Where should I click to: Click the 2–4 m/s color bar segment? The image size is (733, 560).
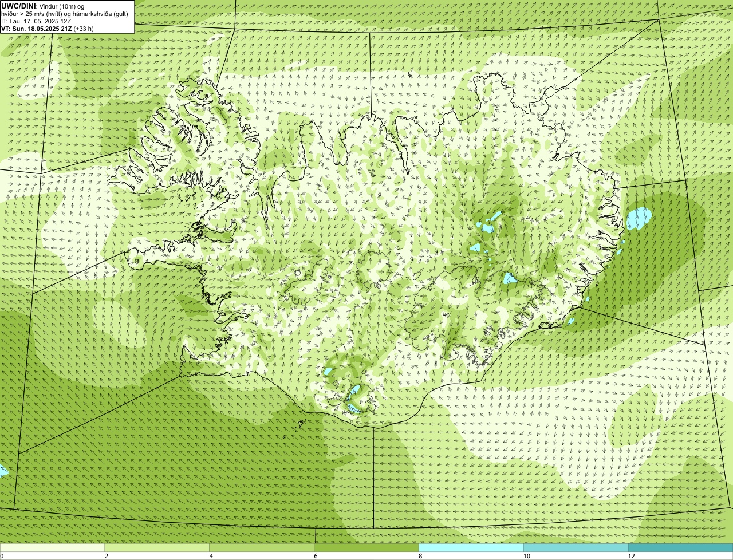pos(157,548)
